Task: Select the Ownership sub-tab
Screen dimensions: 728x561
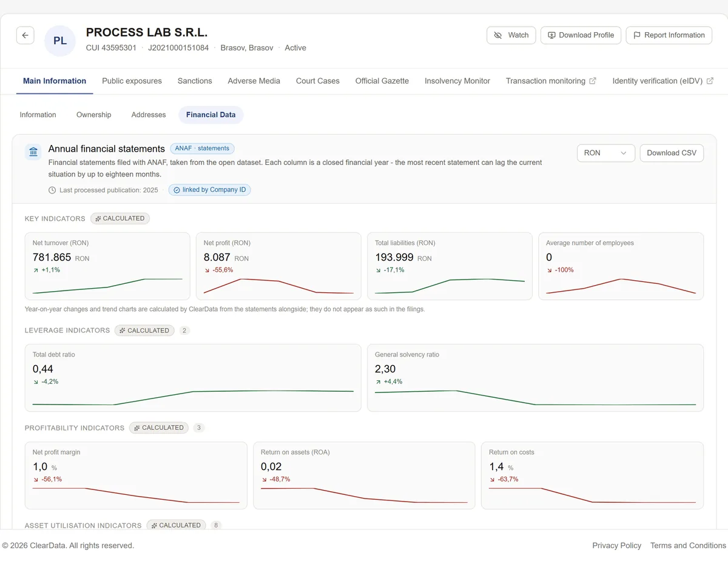Action: (94, 115)
